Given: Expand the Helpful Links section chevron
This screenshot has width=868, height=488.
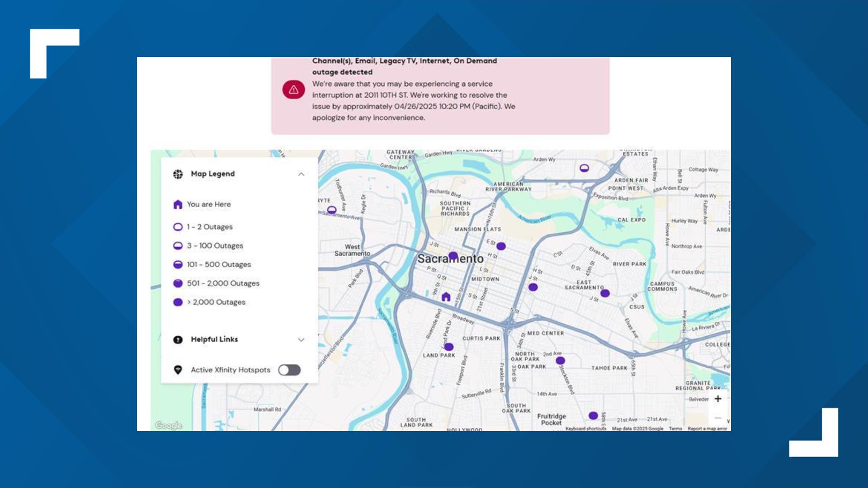Looking at the screenshot, I should click(x=301, y=340).
